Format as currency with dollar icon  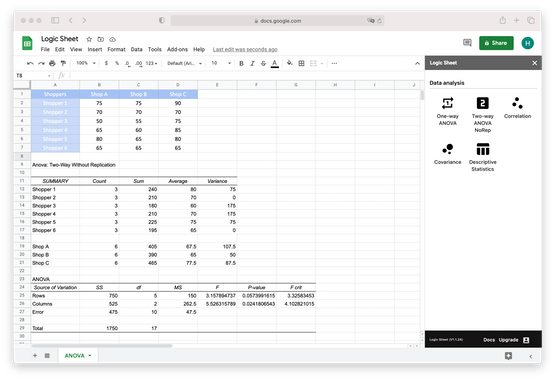106,63
